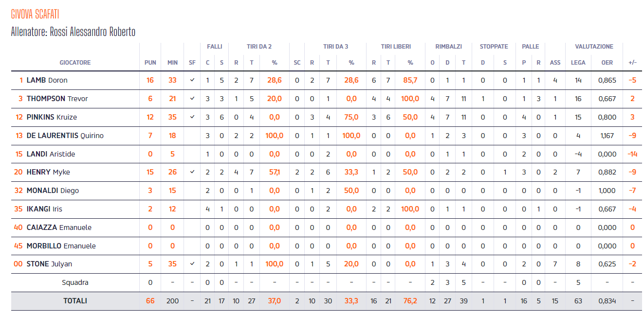Click the OER column header
The width and height of the screenshot is (644, 315).
(x=607, y=63)
